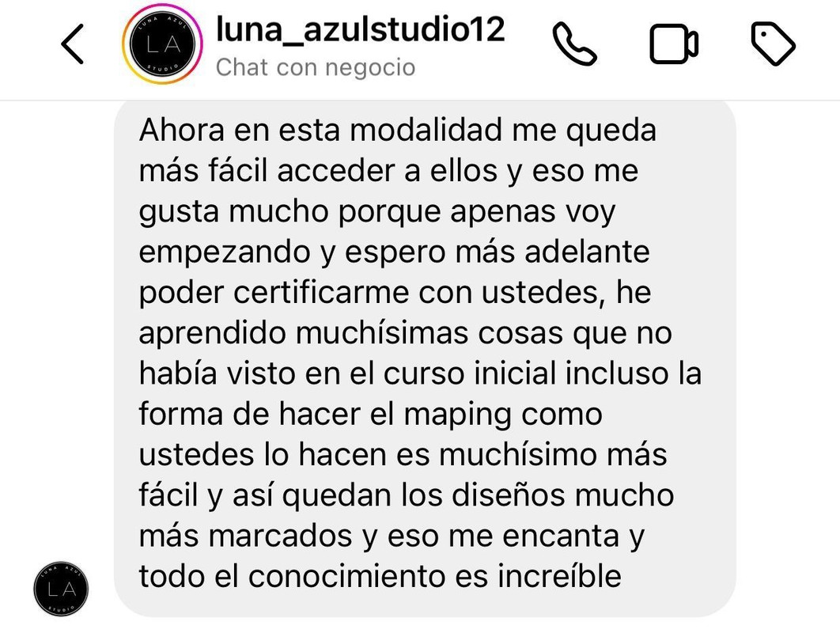Tap the line 'fácil y así quedan los diseños'
This screenshot has width=840, height=633.
coord(352,495)
